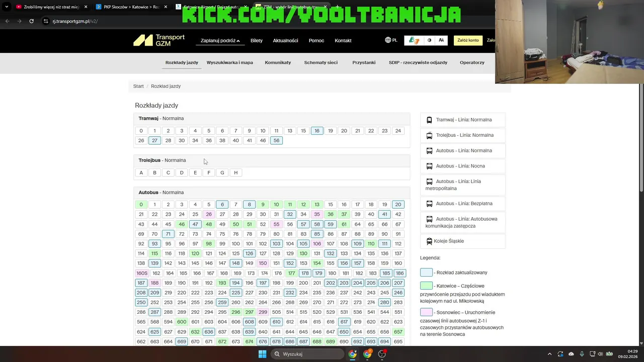Image resolution: width=644 pixels, height=362 pixels.
Task: Open the round gauge icon on the taskbar
Action: tap(382, 354)
